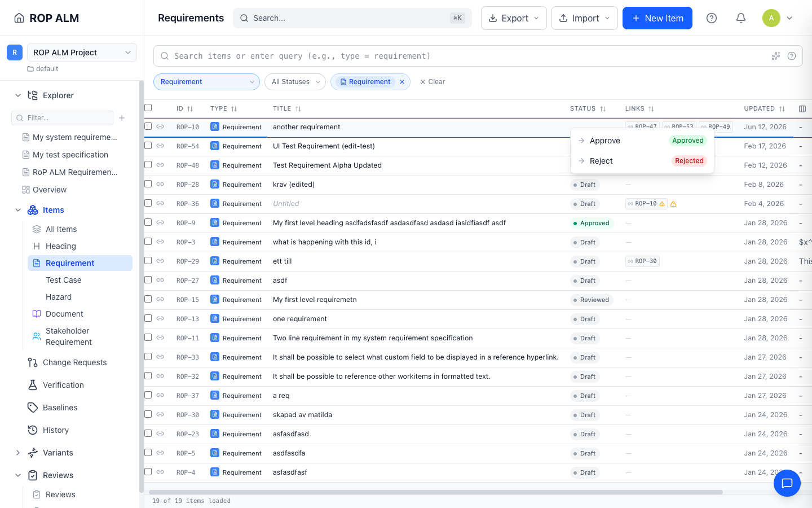This screenshot has width=812, height=508.
Task: Click the sidebar vertical scrollbar
Action: click(x=141, y=287)
